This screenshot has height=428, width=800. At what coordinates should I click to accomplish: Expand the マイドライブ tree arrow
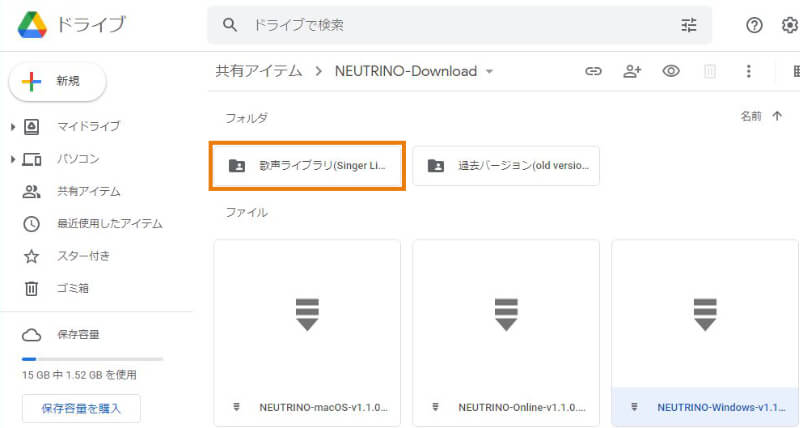(13, 127)
